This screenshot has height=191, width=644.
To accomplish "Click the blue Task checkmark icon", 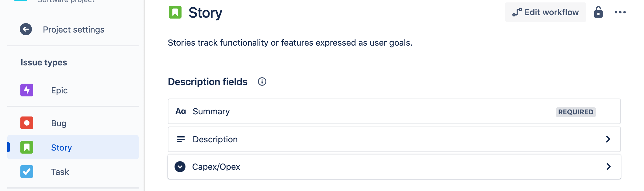I will (x=27, y=172).
